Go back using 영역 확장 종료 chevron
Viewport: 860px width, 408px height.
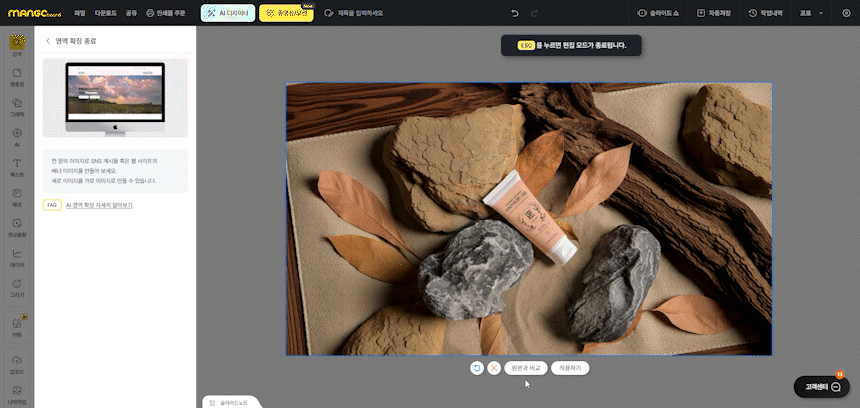48,41
